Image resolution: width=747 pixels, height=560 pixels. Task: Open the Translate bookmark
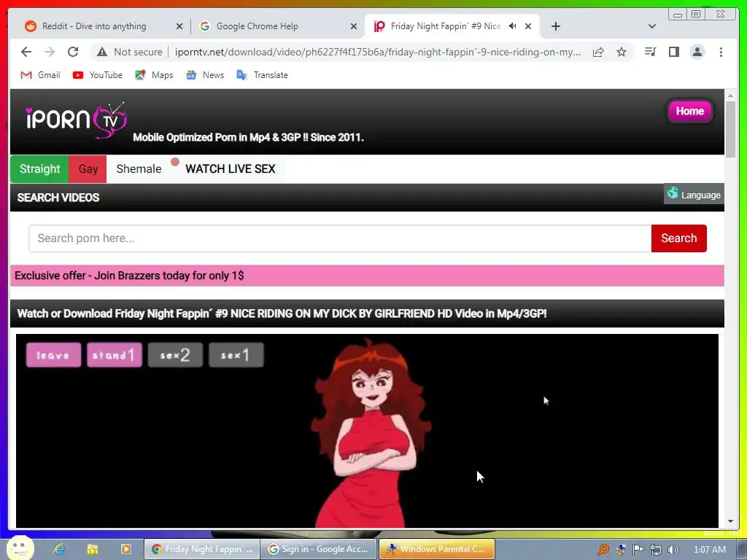click(x=263, y=75)
